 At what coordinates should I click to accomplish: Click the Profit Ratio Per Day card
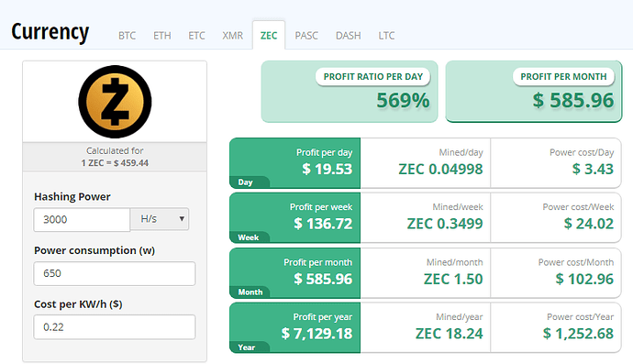tap(350, 92)
